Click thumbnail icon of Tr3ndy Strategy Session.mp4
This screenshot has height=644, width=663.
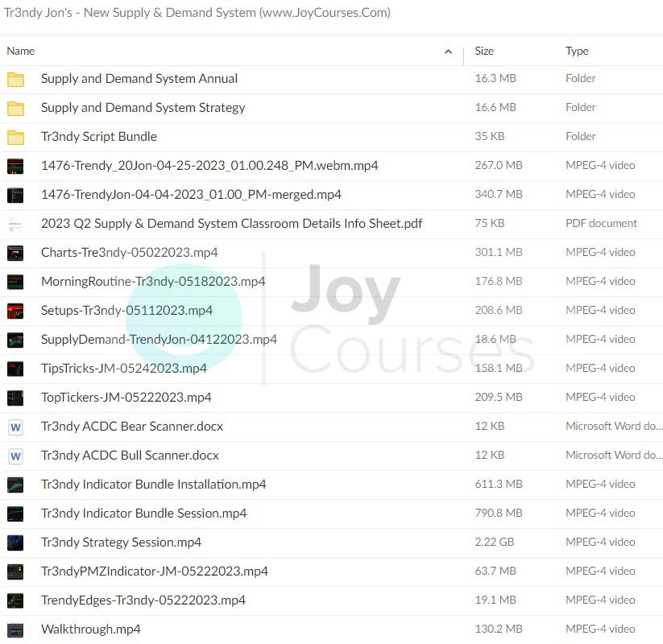15,543
